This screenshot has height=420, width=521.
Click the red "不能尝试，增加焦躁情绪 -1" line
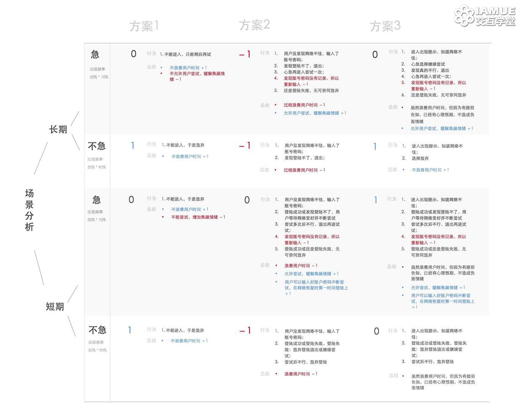click(198, 217)
